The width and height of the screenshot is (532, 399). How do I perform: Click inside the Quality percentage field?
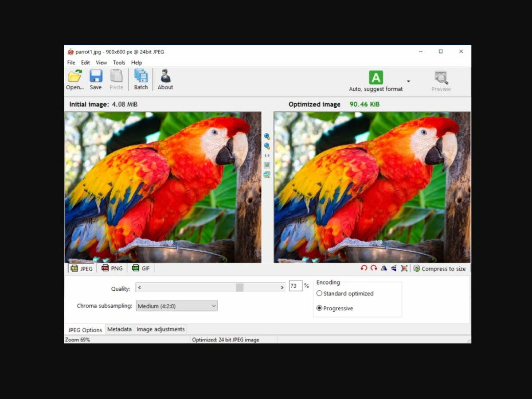coord(294,286)
